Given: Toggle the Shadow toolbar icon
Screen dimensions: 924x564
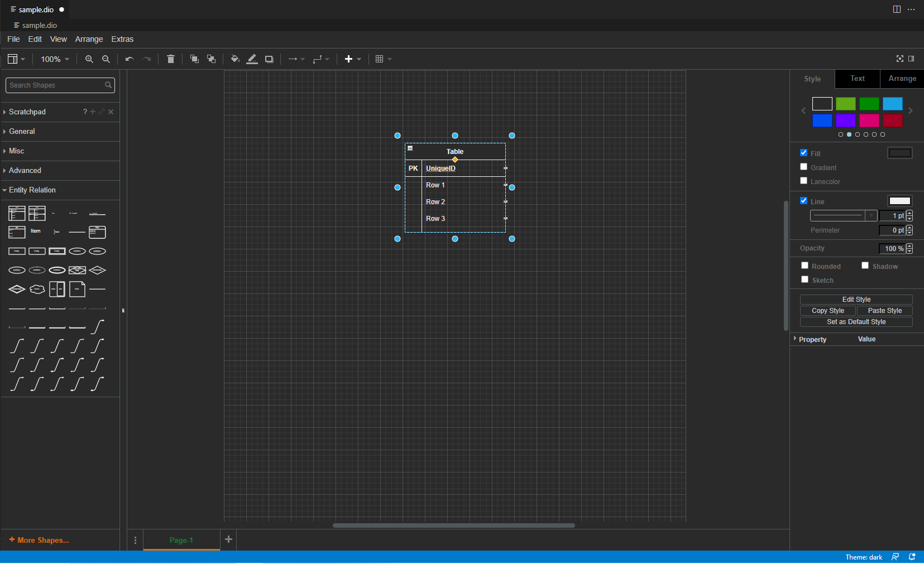Looking at the screenshot, I should point(269,59).
